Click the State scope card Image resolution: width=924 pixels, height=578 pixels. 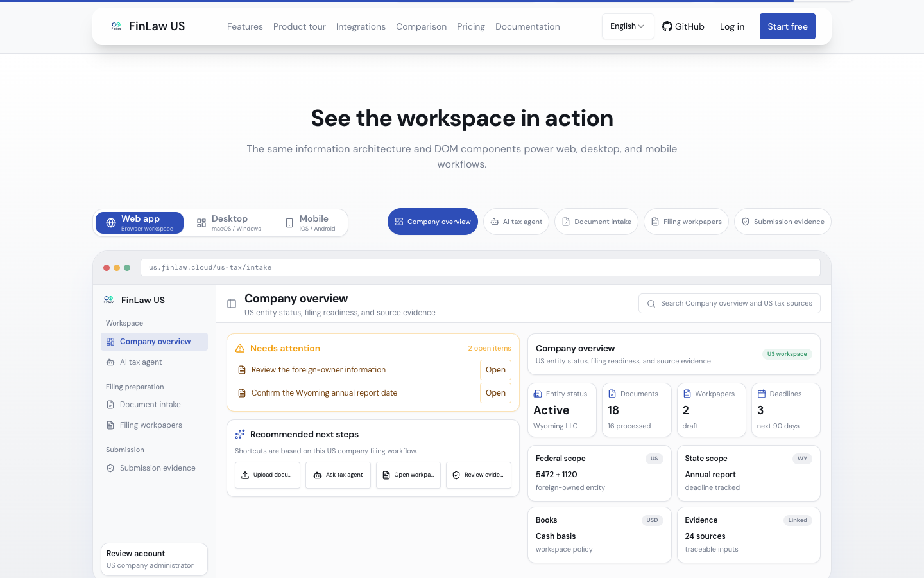(x=749, y=473)
